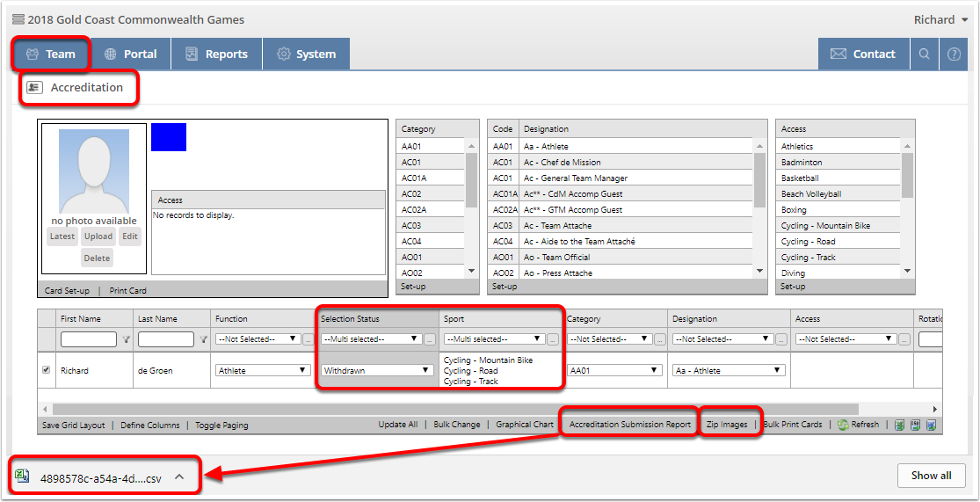Click the gear icon on System tab

pyautogui.click(x=284, y=55)
